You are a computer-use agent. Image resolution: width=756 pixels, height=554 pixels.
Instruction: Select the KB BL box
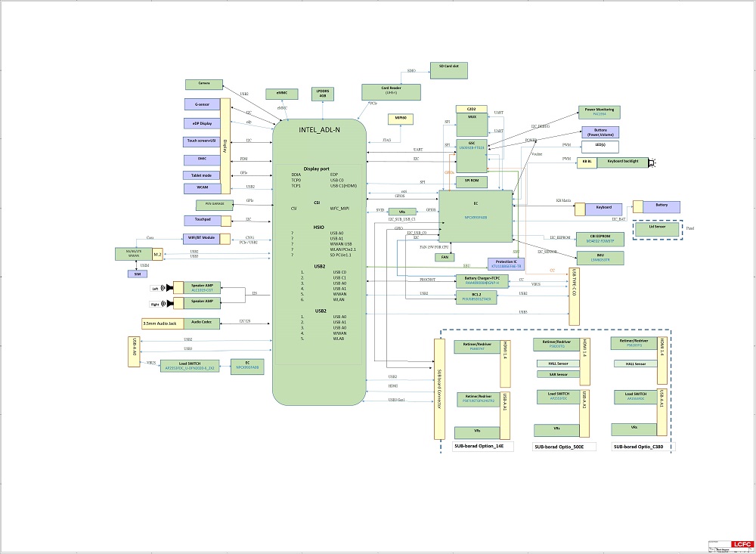point(587,162)
